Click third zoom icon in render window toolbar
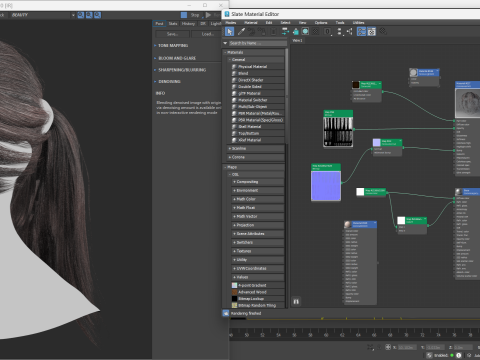Viewport: 480px width, 360px height. click(x=97, y=15)
